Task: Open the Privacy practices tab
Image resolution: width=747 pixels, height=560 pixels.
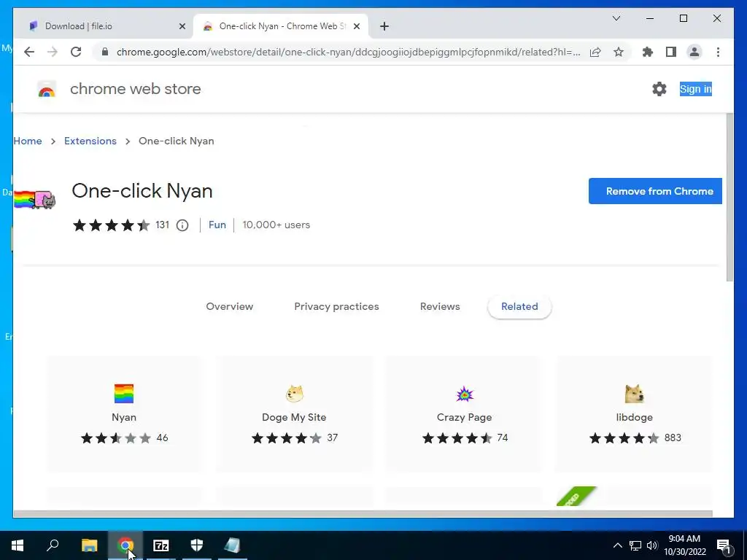Action: click(x=336, y=307)
